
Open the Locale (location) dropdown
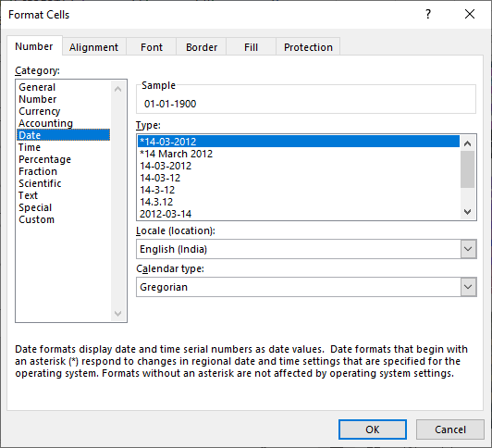[x=468, y=249]
